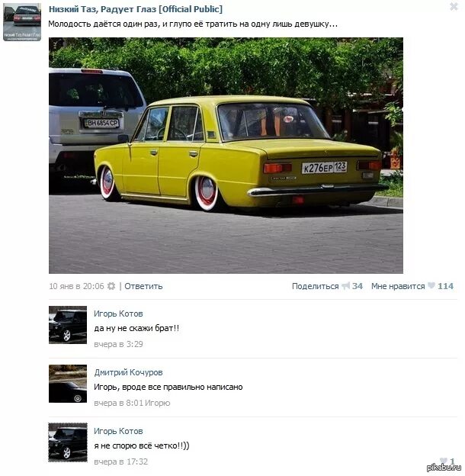Open the Игорь Котов name link in the first comment
465x476 pixels.
118,314
